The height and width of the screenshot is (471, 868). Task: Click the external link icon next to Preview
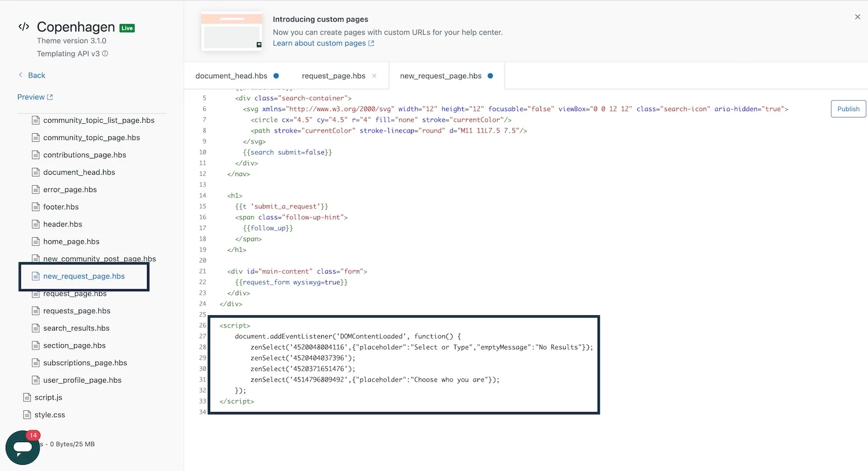50,97
